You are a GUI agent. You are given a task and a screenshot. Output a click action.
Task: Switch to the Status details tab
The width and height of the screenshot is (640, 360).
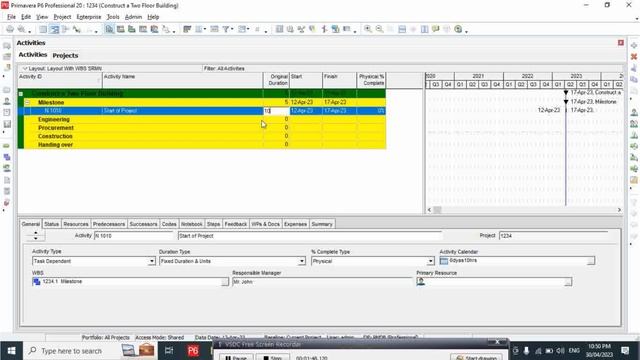point(51,224)
